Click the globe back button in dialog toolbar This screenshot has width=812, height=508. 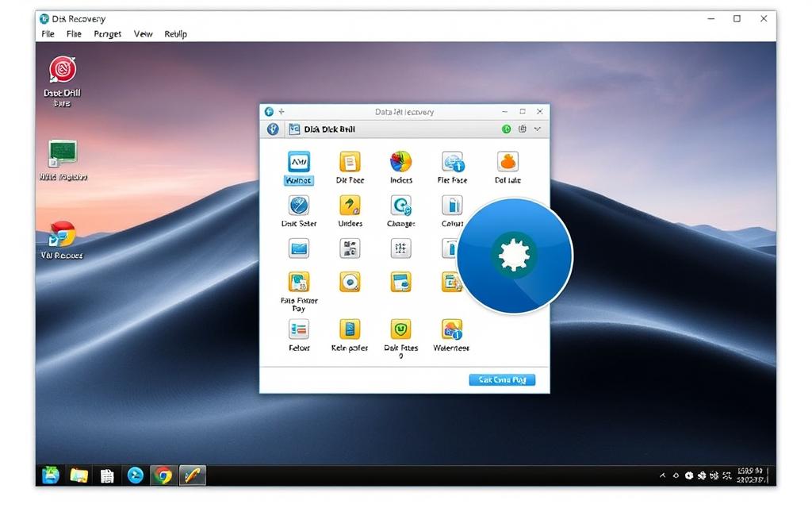[x=273, y=129]
